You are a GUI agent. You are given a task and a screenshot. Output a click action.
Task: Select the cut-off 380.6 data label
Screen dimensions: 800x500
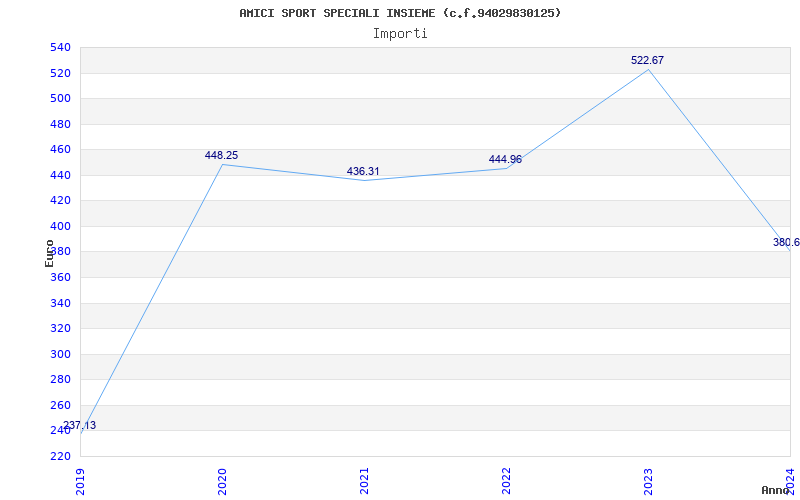click(786, 242)
